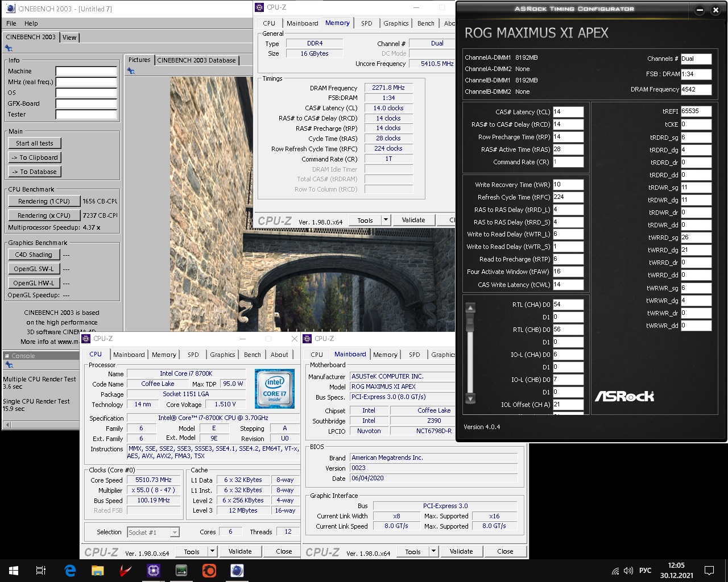
Task: Start the OpenGL SW-L test
Action: pos(34,269)
